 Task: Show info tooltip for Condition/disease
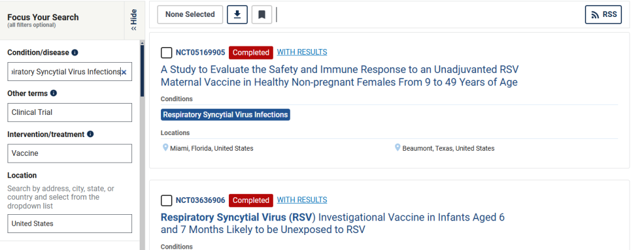75,53
